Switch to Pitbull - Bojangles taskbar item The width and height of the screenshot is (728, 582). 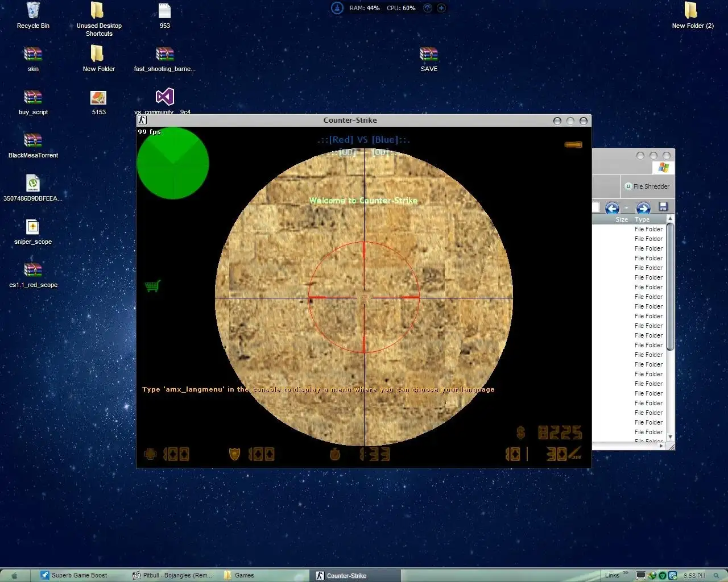click(173, 575)
